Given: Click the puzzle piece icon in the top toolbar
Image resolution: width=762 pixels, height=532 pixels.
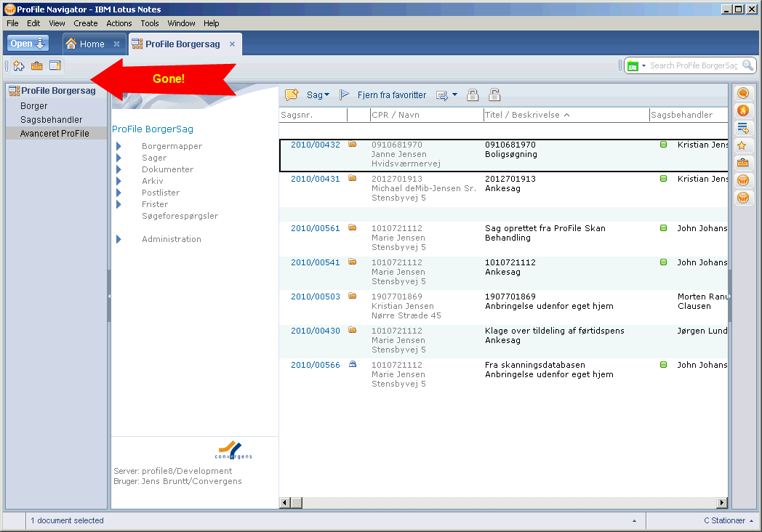Looking at the screenshot, I should pyautogui.click(x=18, y=66).
